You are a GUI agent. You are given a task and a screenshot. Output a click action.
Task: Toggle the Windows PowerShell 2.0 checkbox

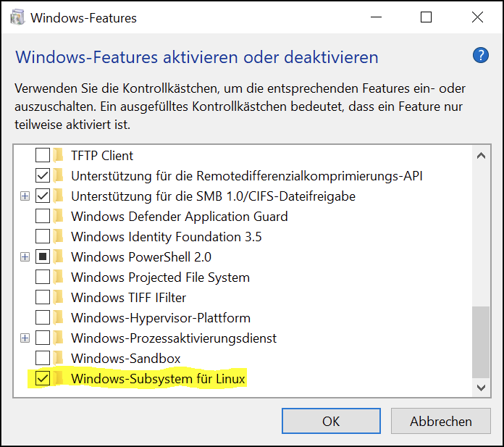(43, 256)
